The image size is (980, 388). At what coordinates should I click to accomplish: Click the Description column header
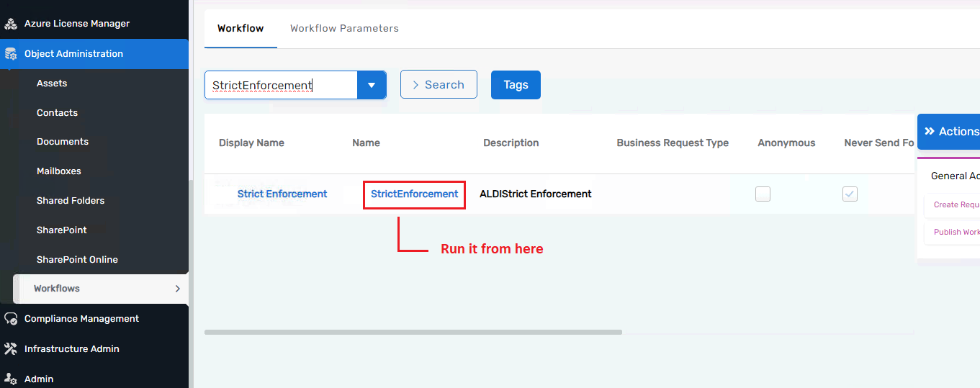click(511, 143)
